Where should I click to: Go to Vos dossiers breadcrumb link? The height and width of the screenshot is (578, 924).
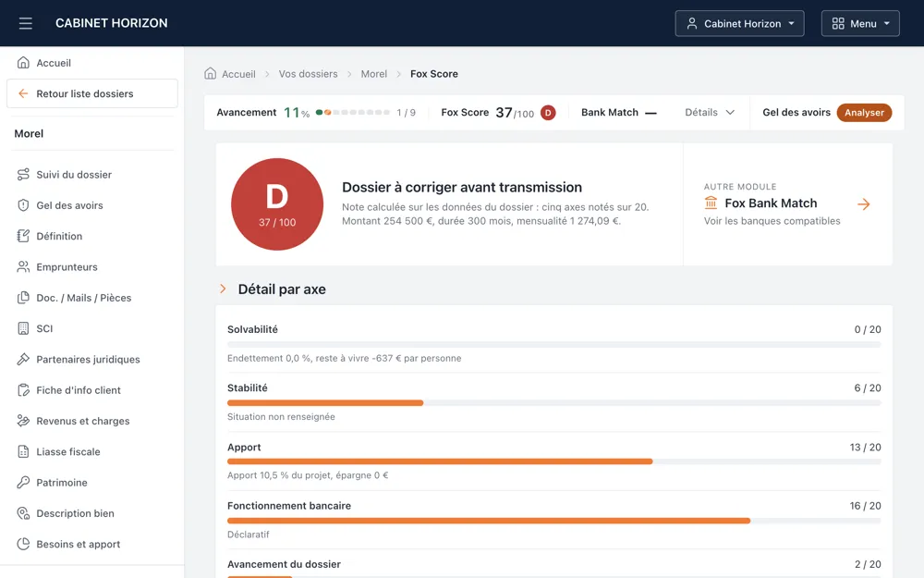pos(309,74)
